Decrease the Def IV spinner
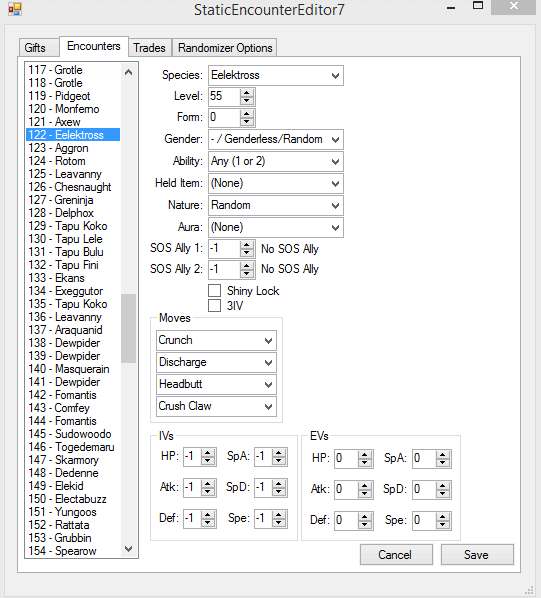 click(208, 523)
